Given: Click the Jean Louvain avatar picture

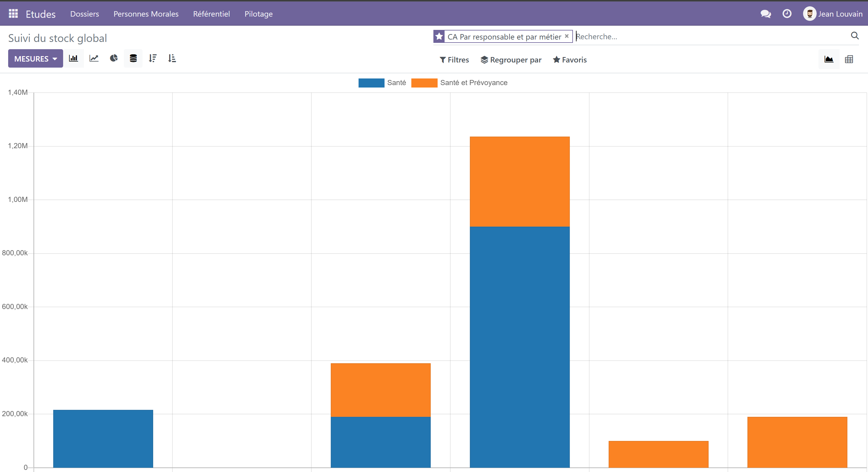Looking at the screenshot, I should pos(809,14).
